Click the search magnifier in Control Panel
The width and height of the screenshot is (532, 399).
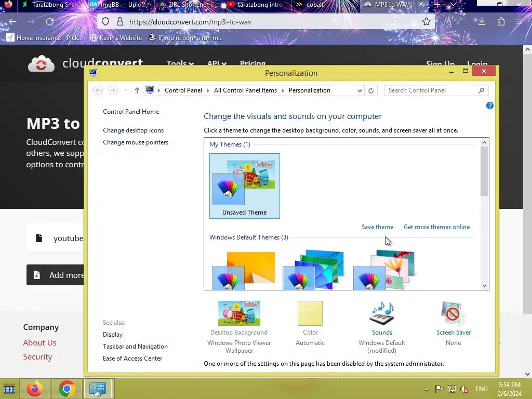pos(481,90)
